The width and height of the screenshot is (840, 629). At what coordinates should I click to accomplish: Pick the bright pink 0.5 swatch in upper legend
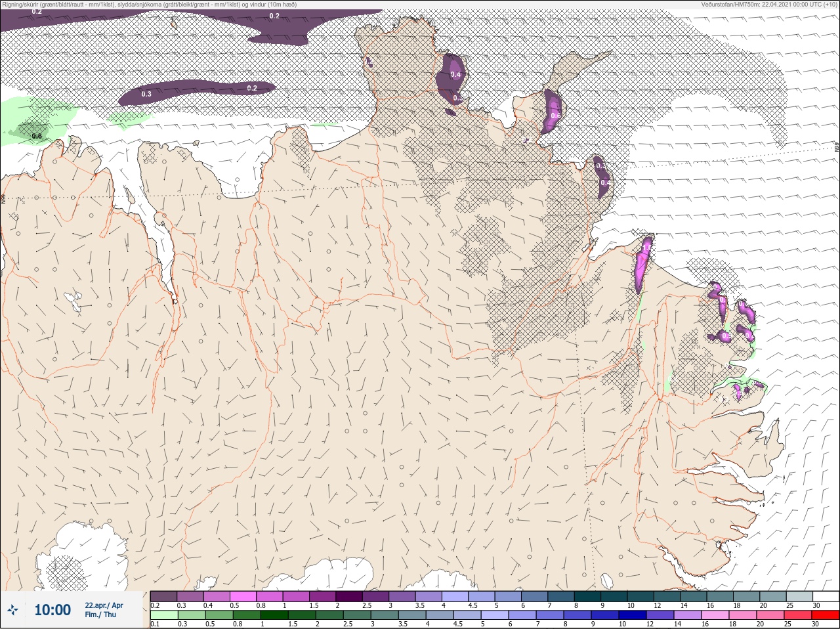(243, 596)
